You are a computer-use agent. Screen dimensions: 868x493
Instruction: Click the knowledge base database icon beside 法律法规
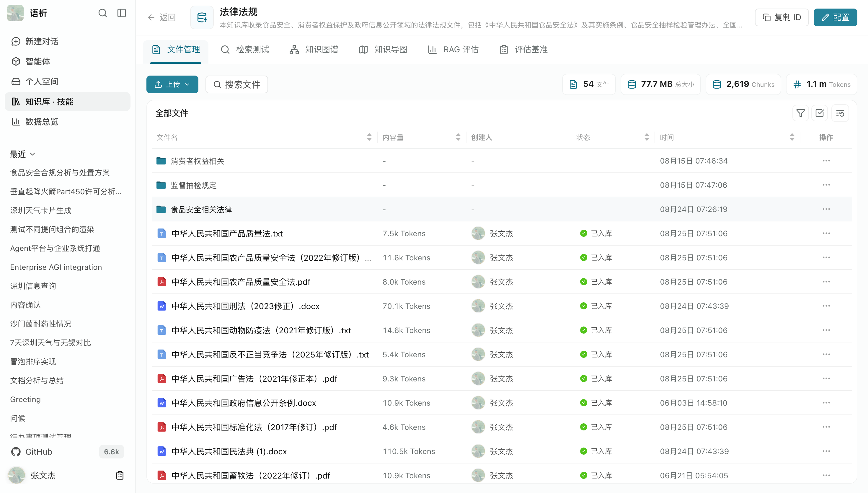pos(202,17)
